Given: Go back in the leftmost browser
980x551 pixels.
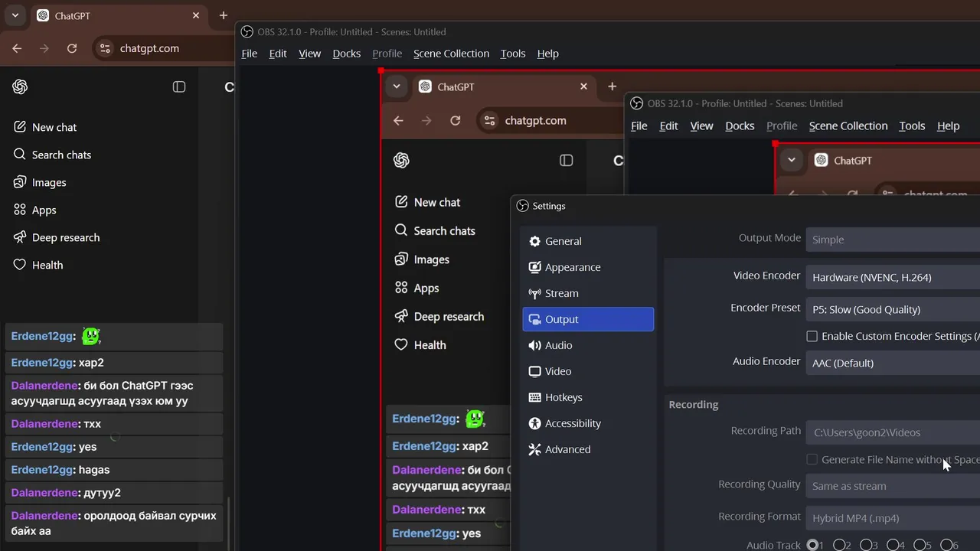Looking at the screenshot, I should pyautogui.click(x=17, y=48).
